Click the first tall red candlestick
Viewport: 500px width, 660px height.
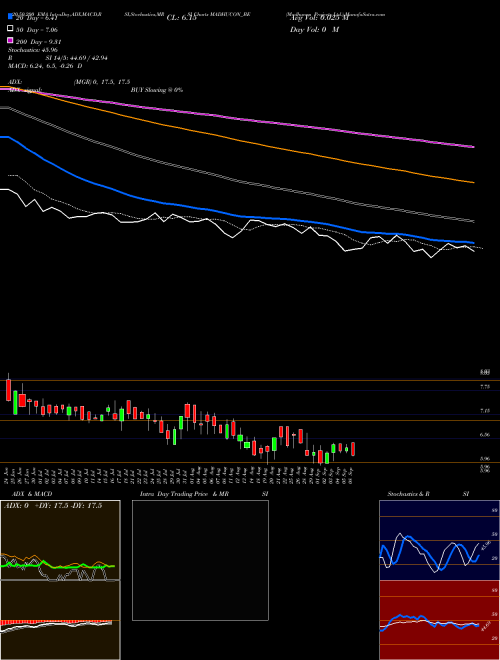coord(8,388)
